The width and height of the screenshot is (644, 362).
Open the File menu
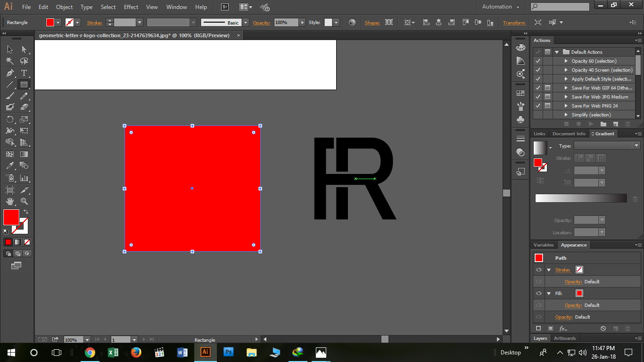26,7
